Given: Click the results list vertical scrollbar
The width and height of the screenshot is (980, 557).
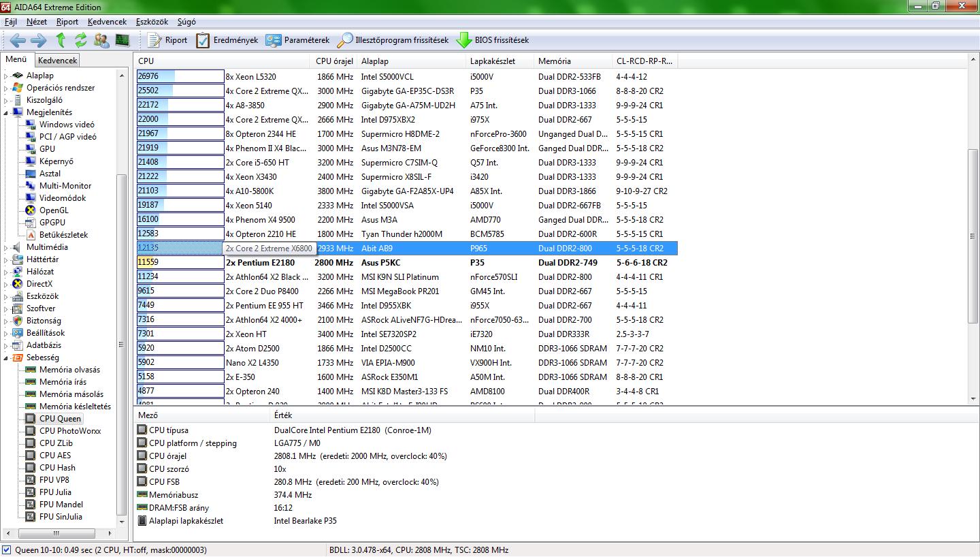Looking at the screenshot, I should point(973,235).
